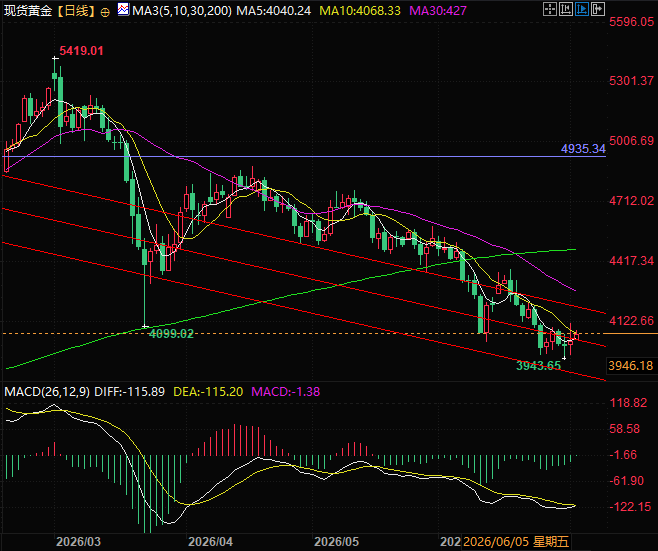Click the MA10:4068.33 legend label
The image size is (658, 551).
pos(360,10)
